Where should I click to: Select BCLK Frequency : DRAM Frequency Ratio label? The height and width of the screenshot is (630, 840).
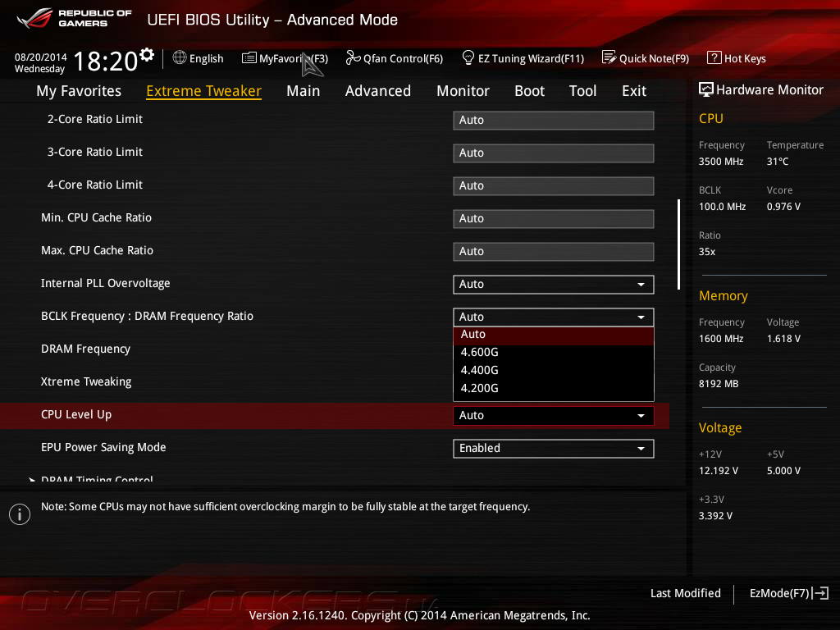tap(147, 316)
